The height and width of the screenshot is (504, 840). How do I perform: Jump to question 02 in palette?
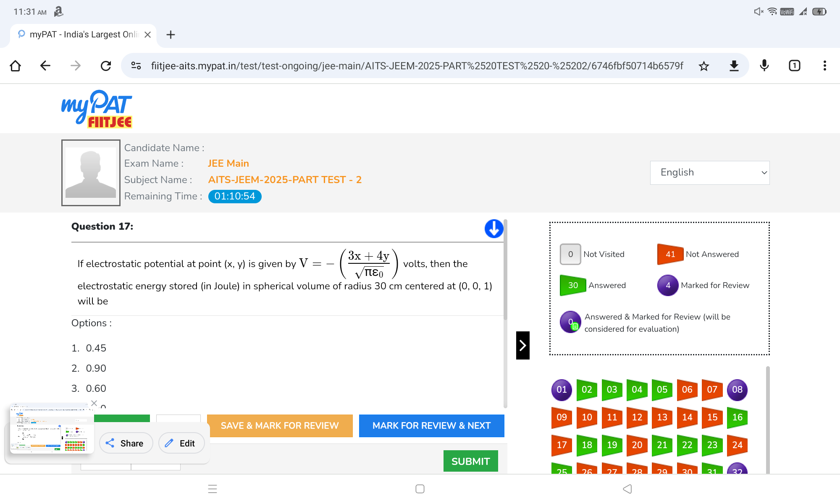[587, 390]
